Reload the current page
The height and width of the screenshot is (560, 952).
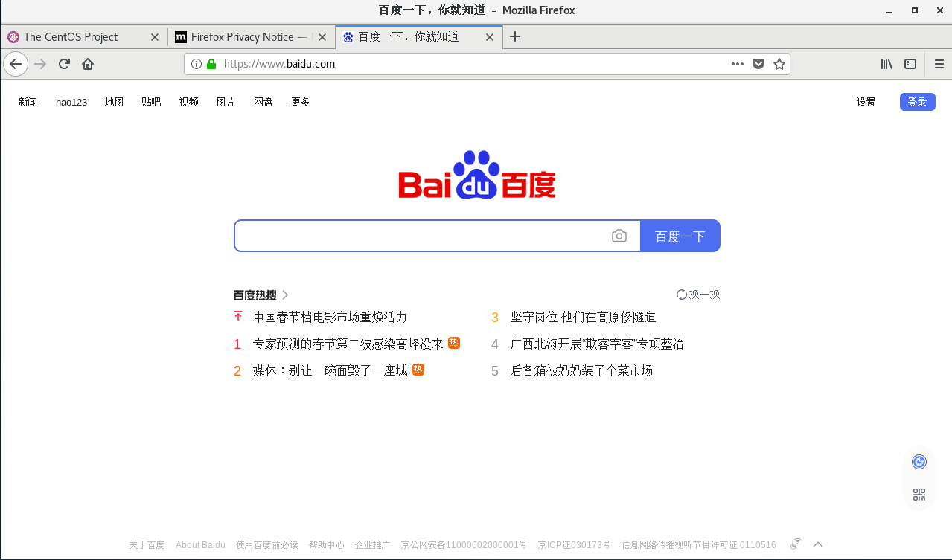point(64,64)
